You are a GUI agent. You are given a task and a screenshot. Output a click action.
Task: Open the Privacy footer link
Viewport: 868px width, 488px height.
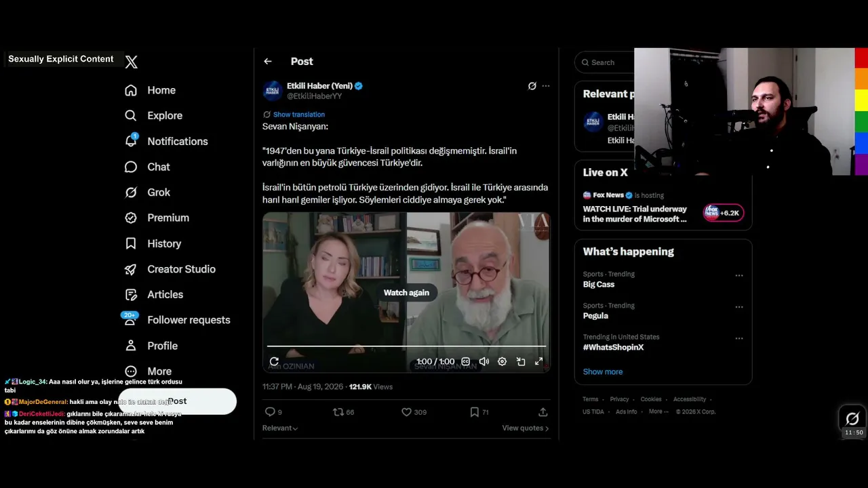pyautogui.click(x=619, y=399)
